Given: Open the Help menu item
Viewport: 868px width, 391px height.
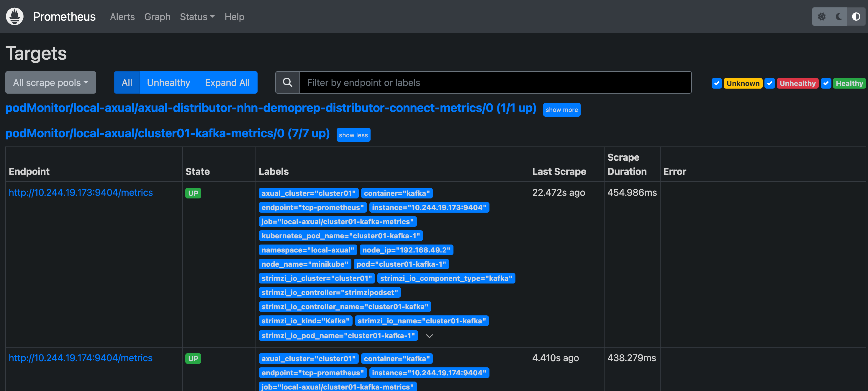Looking at the screenshot, I should pos(234,17).
